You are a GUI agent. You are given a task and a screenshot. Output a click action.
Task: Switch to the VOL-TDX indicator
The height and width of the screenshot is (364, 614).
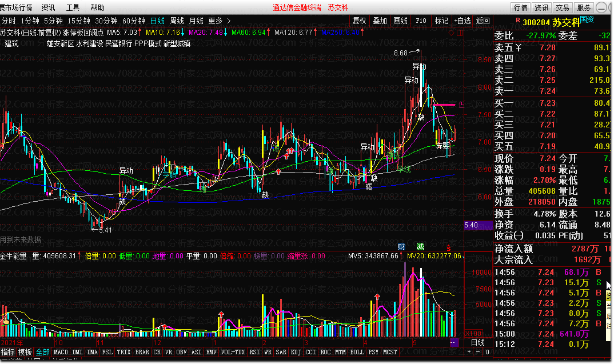click(233, 352)
